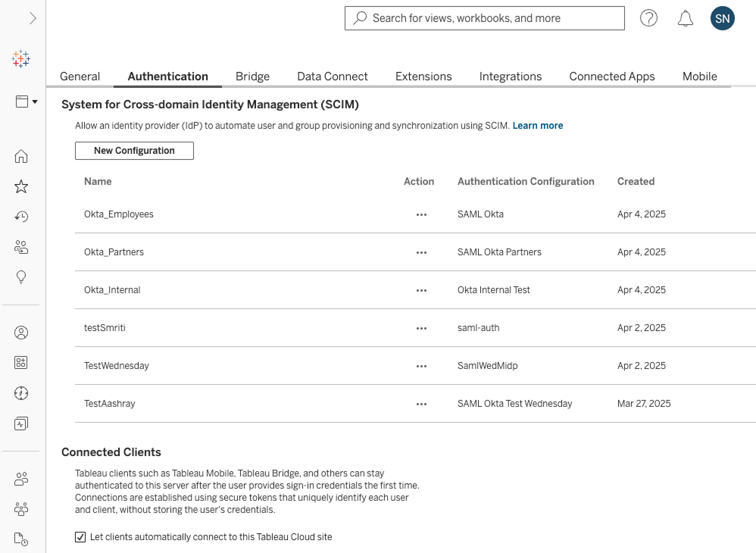
Task: Open actions menu for Okta_Employees
Action: tap(421, 214)
